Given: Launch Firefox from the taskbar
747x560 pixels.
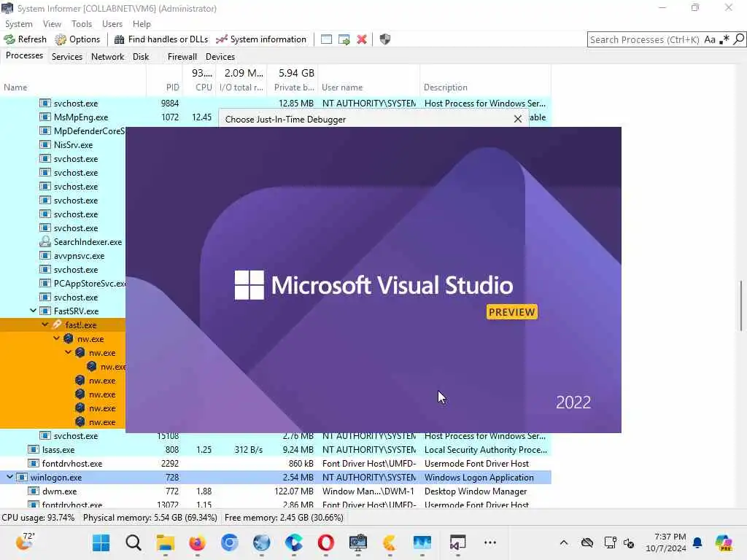Looking at the screenshot, I should (x=197, y=542).
